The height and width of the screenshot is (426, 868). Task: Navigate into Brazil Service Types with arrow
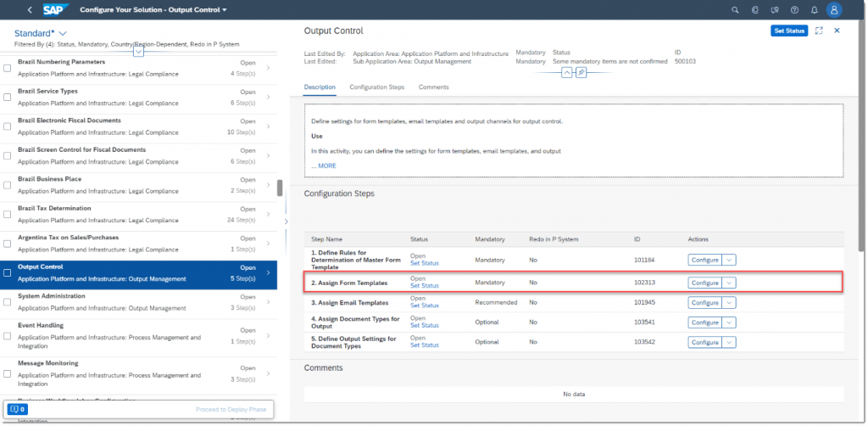click(268, 97)
